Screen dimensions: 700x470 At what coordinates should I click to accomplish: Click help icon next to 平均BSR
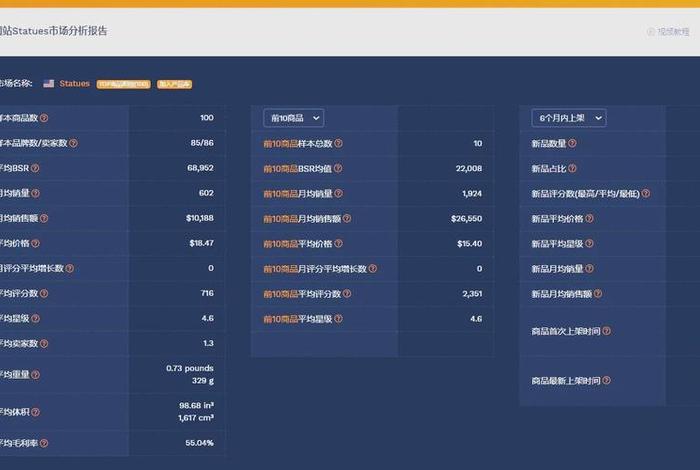(x=35, y=168)
